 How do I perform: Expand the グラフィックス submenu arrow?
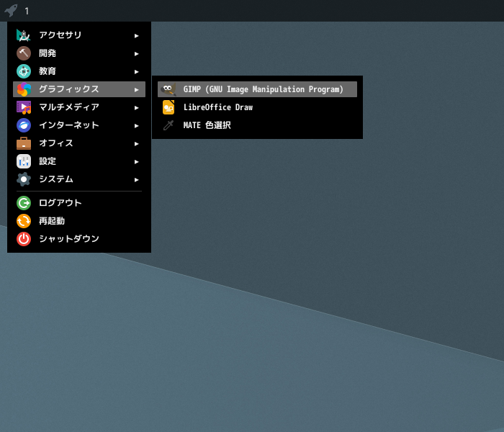click(137, 90)
